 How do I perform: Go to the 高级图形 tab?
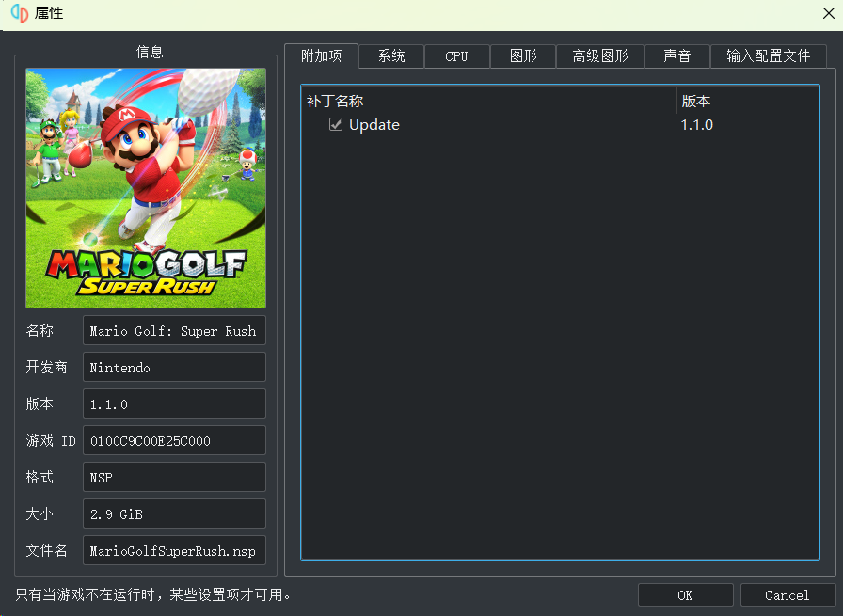click(x=600, y=56)
